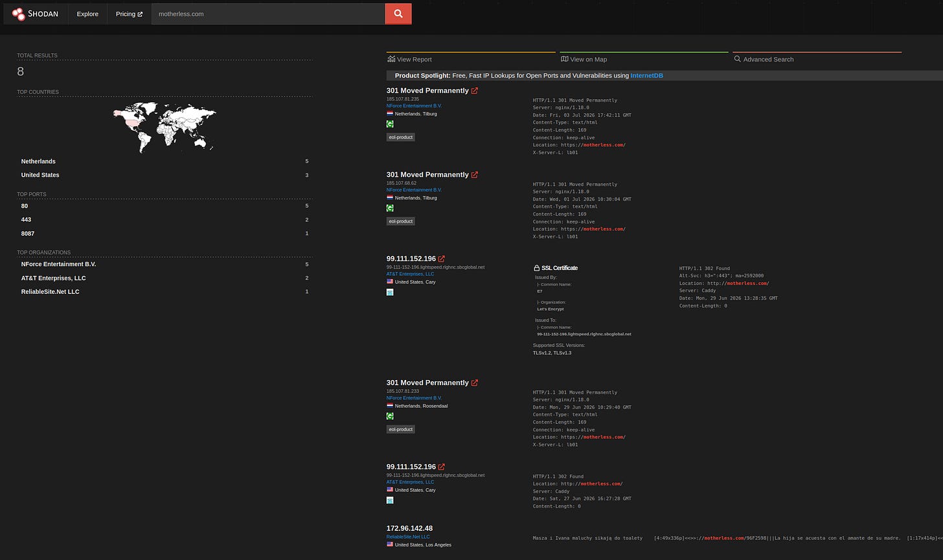Click green technology icon under 185.107.68.62
This screenshot has width=943, height=560.
[x=390, y=208]
